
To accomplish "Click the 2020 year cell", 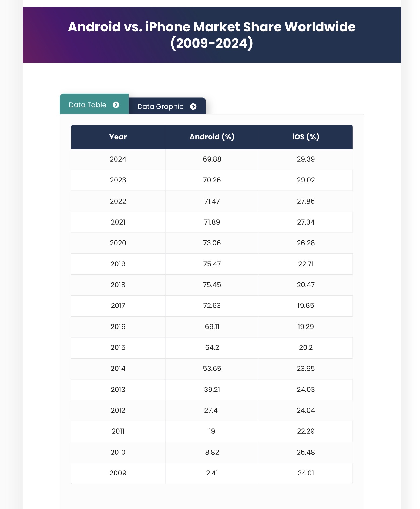I will click(x=118, y=243).
